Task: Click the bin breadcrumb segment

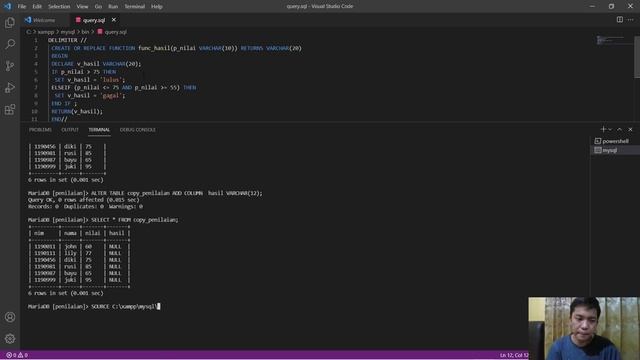Action: point(85,32)
